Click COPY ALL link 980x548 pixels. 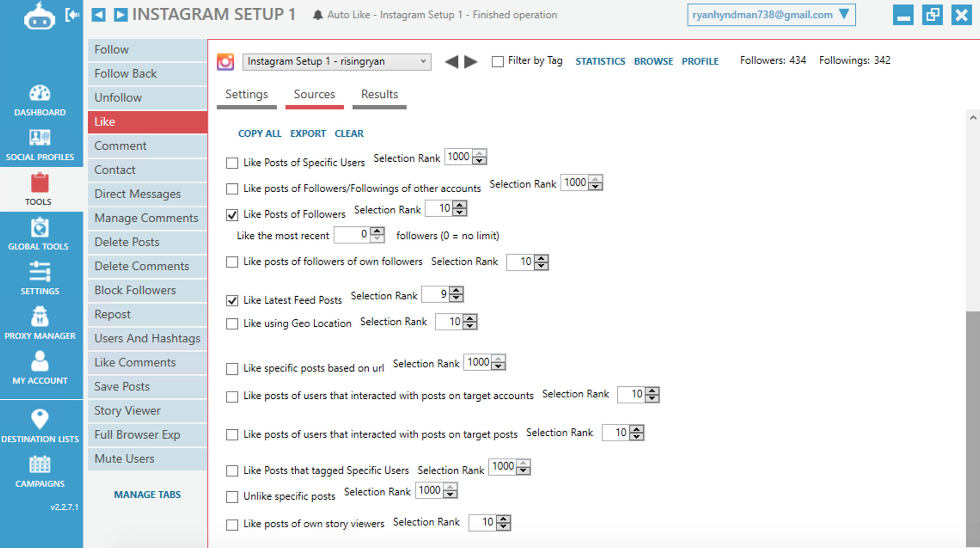coord(260,134)
